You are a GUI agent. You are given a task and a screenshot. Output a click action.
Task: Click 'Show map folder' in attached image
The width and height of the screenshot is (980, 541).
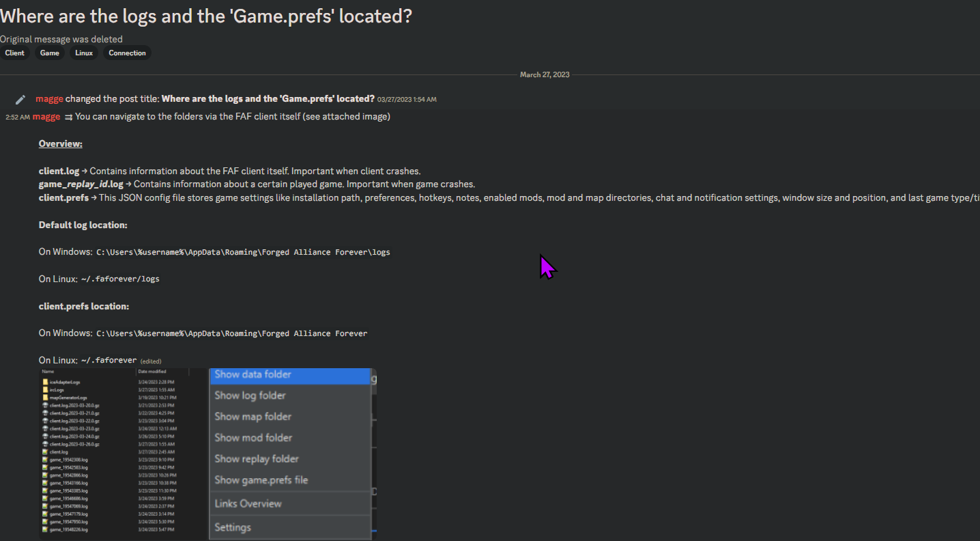[253, 417]
